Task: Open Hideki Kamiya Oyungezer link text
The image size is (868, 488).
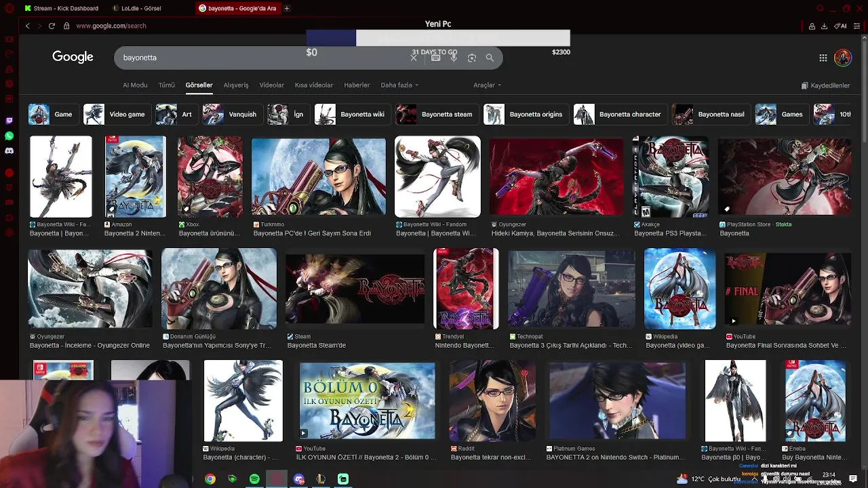Action: 555,233
